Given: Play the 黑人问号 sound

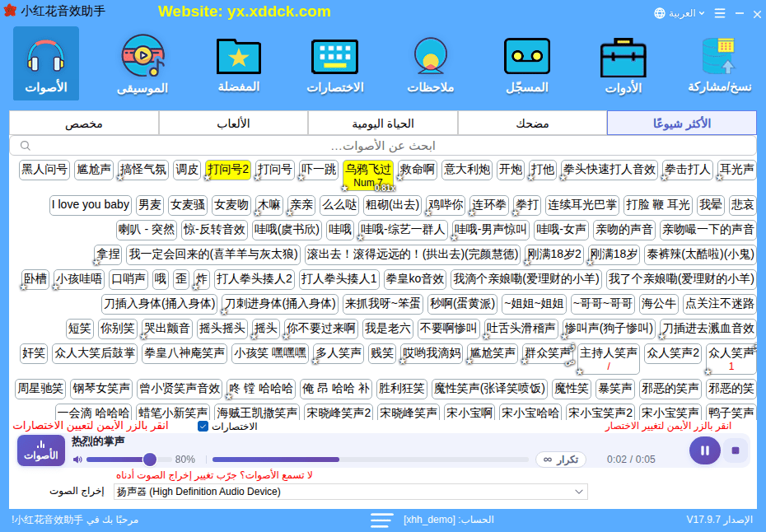Looking at the screenshot, I should click(44, 170).
